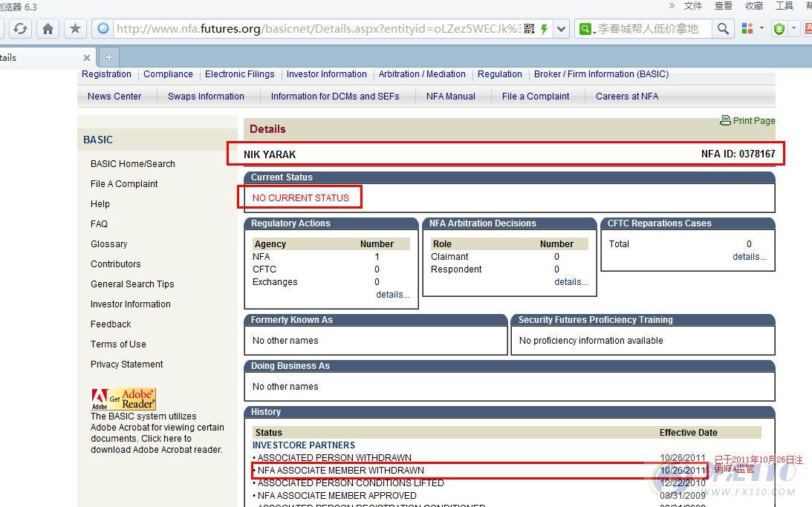Click the green shield security icon
The image size is (812, 507).
tap(779, 29)
